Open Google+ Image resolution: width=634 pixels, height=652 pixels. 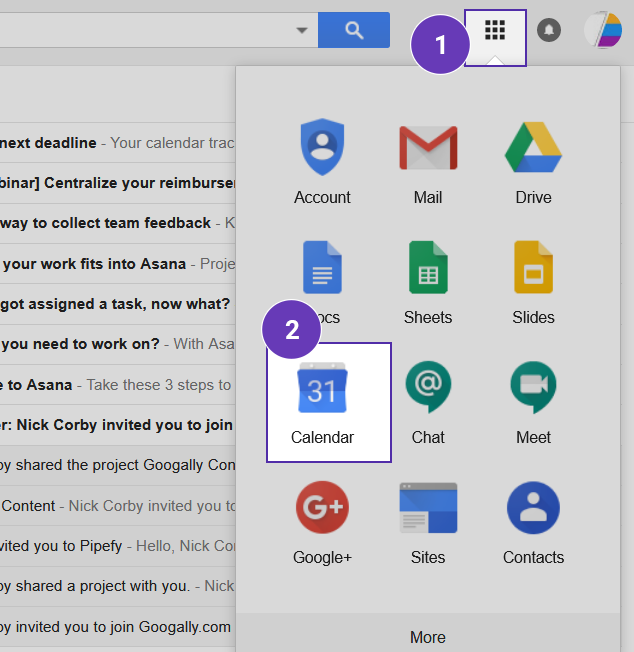coord(322,523)
